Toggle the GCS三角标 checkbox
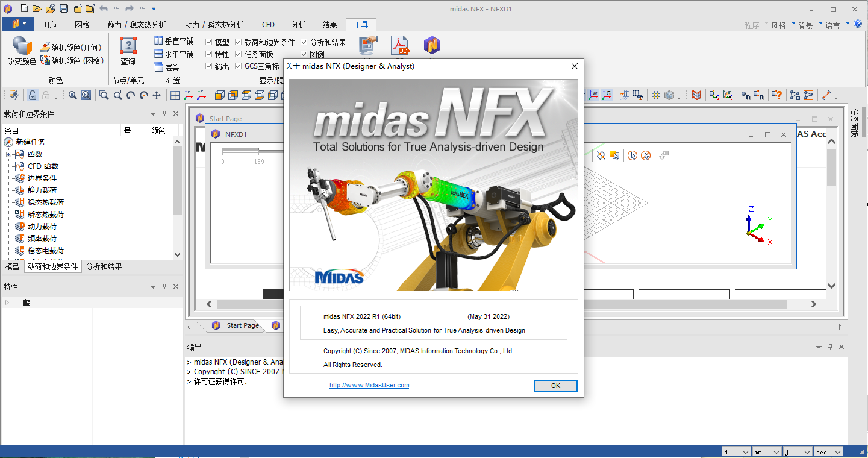This screenshot has height=458, width=868. 239,66
